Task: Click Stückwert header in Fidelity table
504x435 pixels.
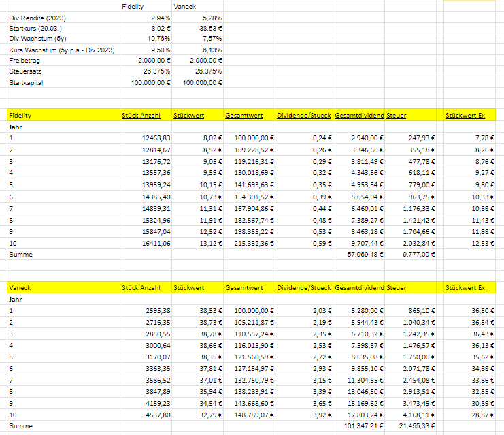Action: pyautogui.click(x=188, y=116)
